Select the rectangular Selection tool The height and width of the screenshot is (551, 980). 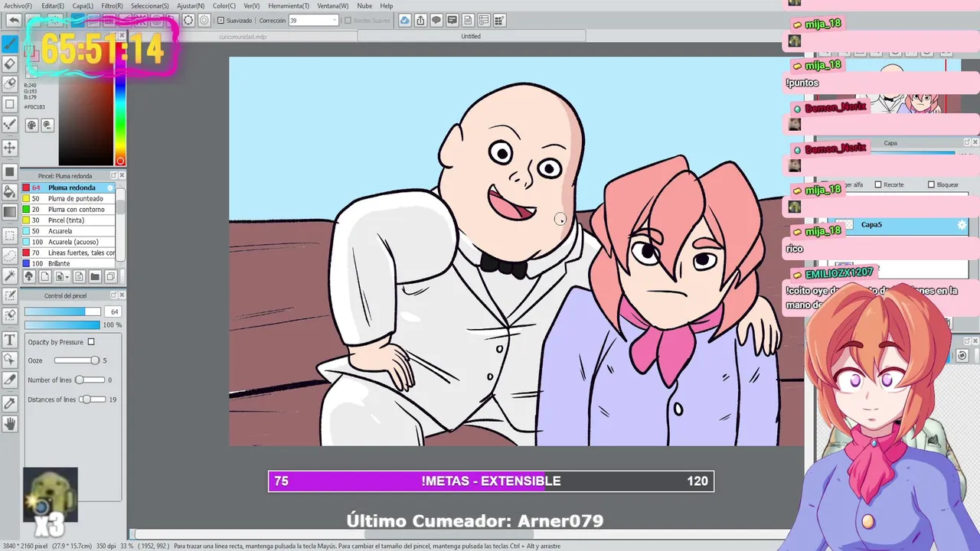click(x=10, y=236)
